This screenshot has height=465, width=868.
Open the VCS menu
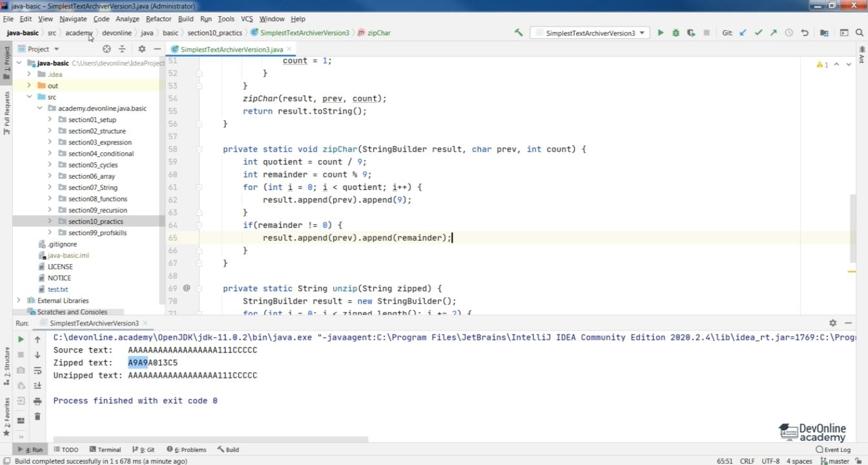pos(247,19)
